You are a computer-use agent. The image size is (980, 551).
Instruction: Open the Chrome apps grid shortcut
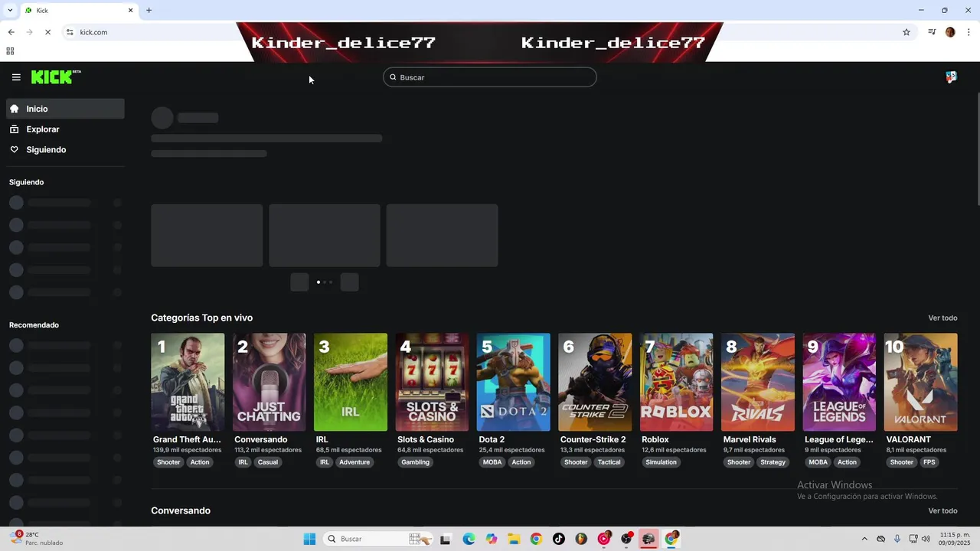(10, 51)
